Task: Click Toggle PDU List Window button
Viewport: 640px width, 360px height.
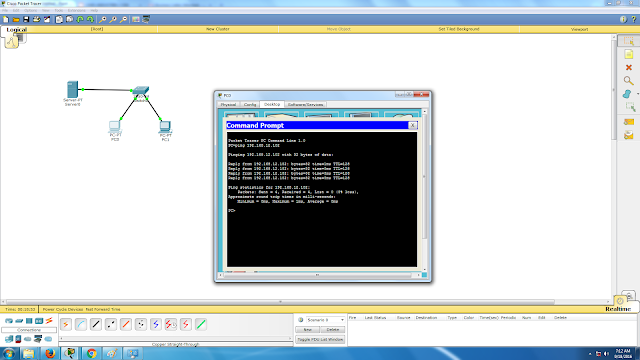Action: point(320,339)
